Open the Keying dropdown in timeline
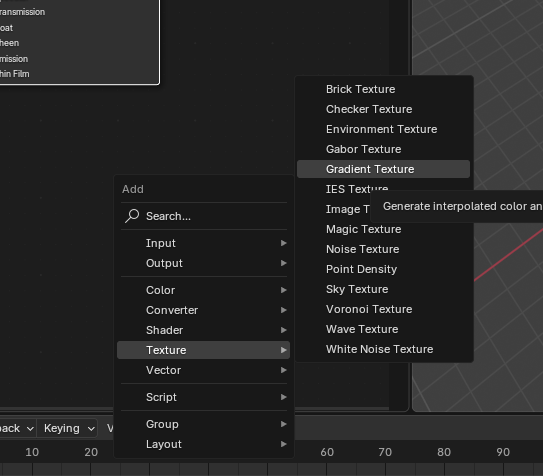543x476 pixels. [x=67, y=429]
